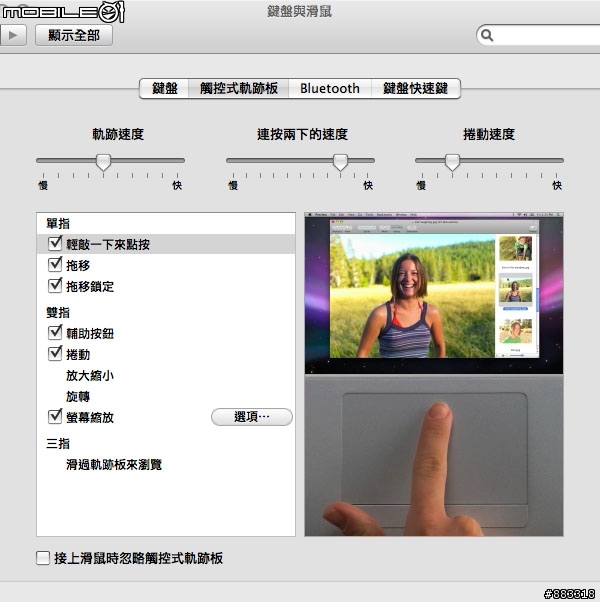
Task: Switch to the 觸控式軌跡板 tab
Action: 238,88
